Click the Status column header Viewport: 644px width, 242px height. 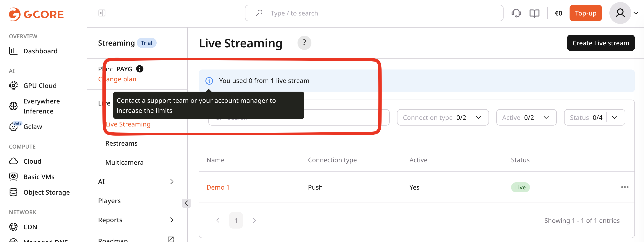tap(520, 160)
